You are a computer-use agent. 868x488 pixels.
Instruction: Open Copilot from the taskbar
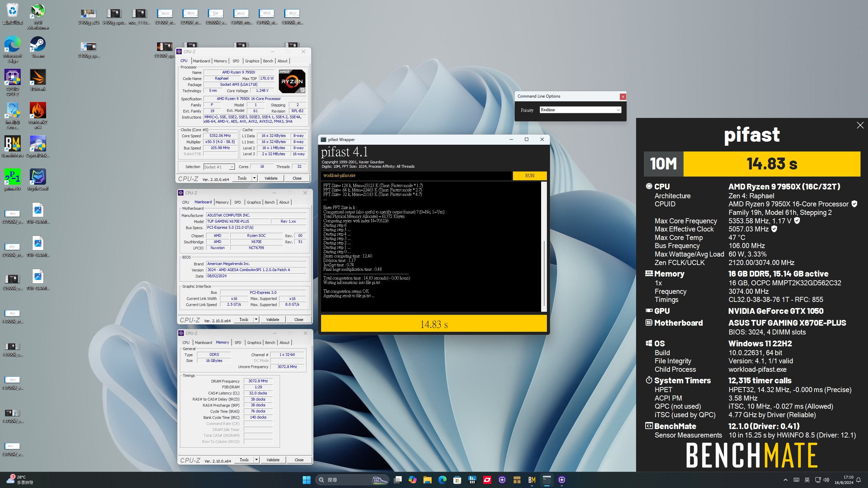tap(413, 480)
